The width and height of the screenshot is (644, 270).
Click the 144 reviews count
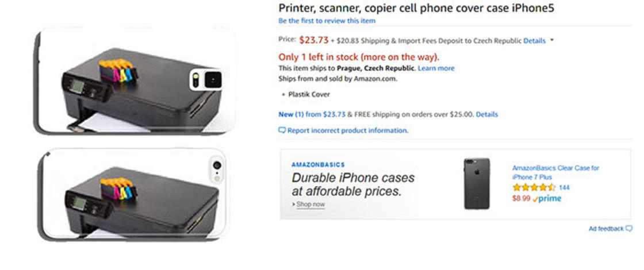pyautogui.click(x=564, y=187)
